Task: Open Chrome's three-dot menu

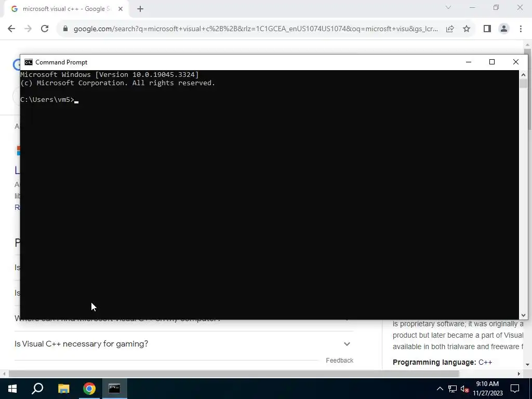Action: (521, 29)
